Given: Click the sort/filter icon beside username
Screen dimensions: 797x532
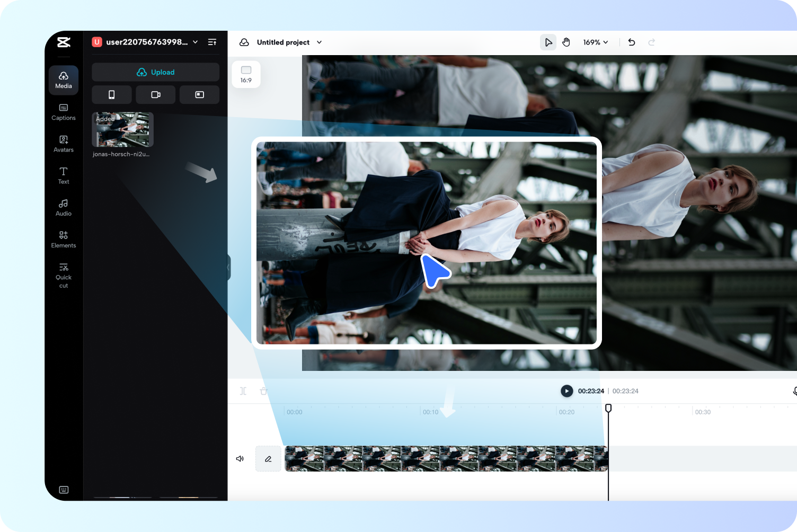Looking at the screenshot, I should coord(212,42).
